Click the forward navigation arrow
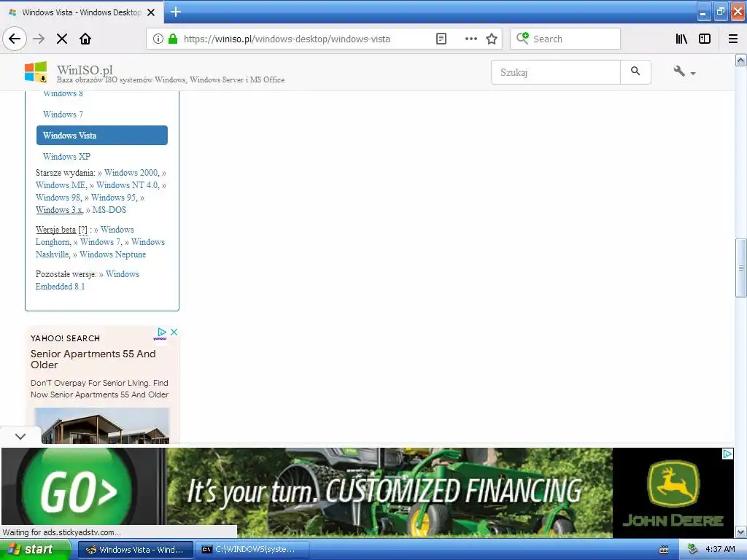Viewport: 747px width, 560px height. coord(39,39)
